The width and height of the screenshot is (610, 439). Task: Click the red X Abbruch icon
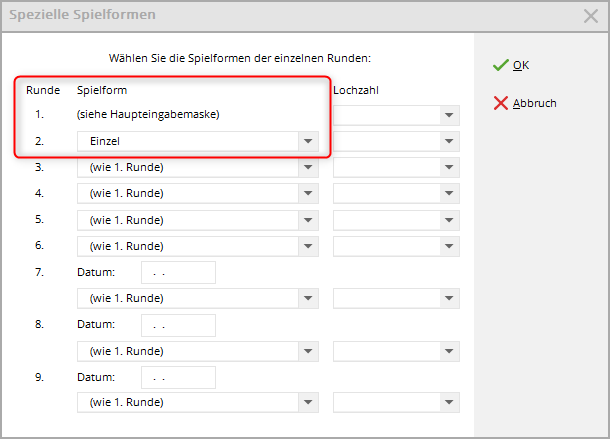[501, 103]
